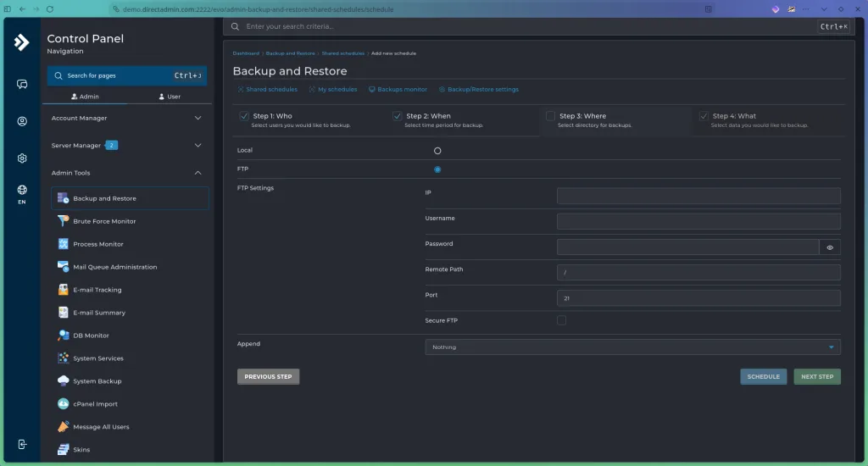Open the My schedules tab
This screenshot has height=466, width=868.
tap(332, 89)
